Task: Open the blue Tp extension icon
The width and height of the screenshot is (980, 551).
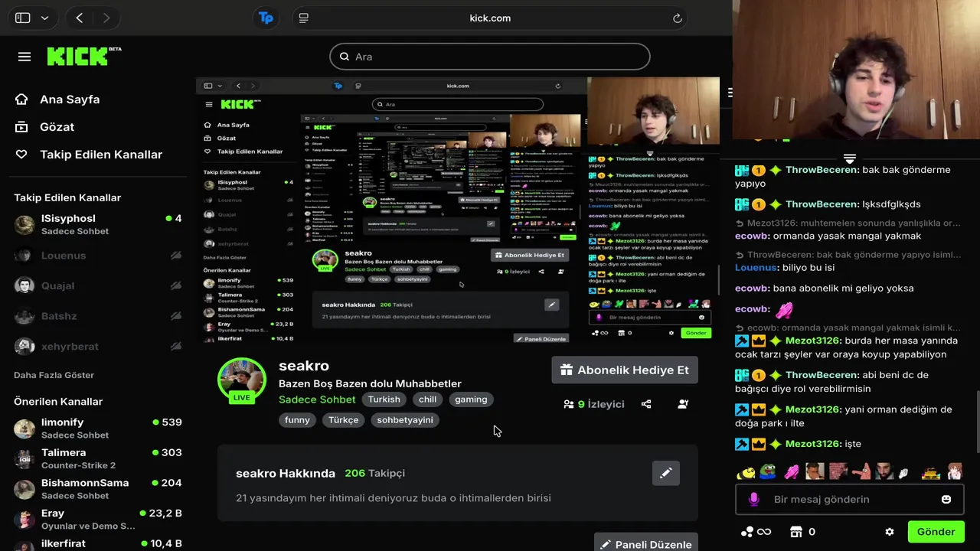Action: (266, 18)
